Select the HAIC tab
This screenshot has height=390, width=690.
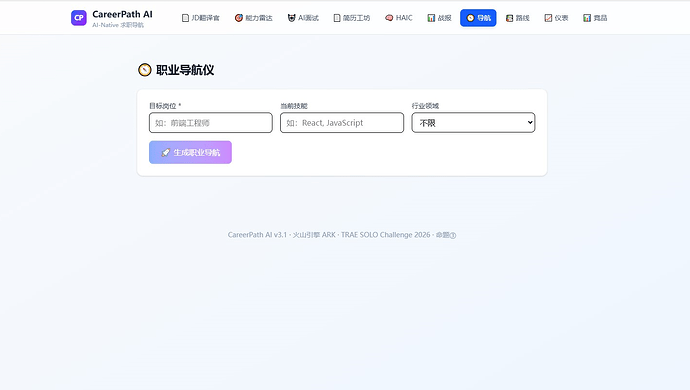click(x=399, y=18)
